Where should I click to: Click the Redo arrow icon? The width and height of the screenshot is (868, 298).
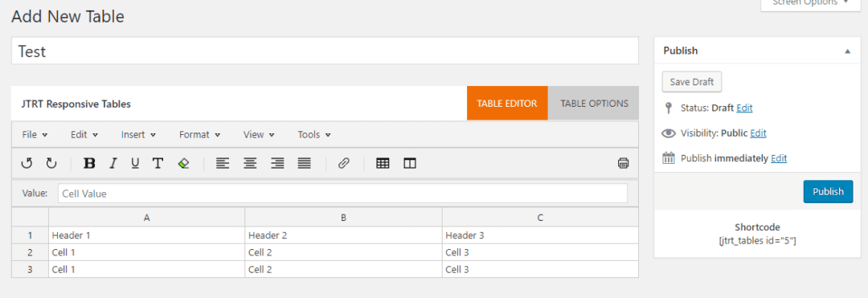pyautogui.click(x=51, y=163)
